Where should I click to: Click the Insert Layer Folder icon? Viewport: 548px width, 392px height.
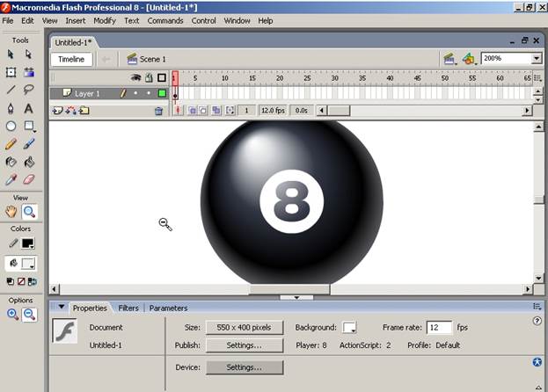click(84, 111)
